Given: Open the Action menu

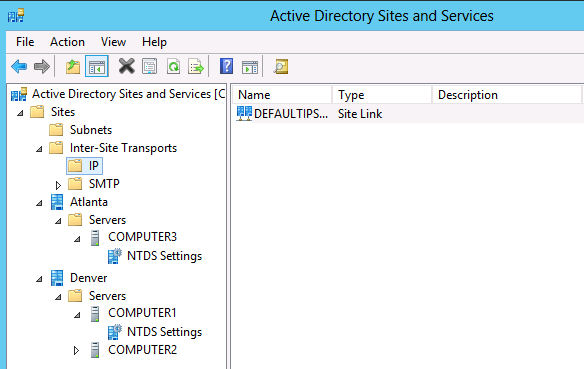Looking at the screenshot, I should pyautogui.click(x=67, y=42).
